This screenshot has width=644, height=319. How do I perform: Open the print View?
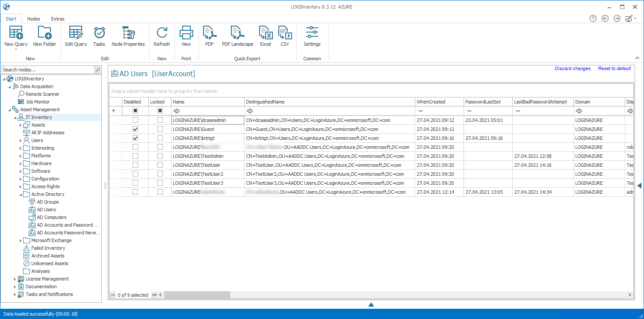pyautogui.click(x=186, y=36)
